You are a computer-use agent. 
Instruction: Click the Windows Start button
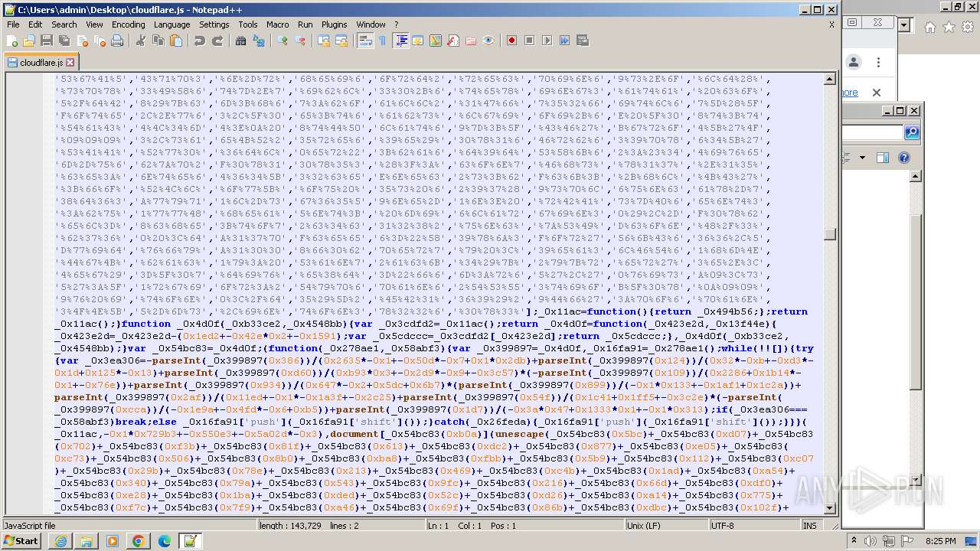21,541
